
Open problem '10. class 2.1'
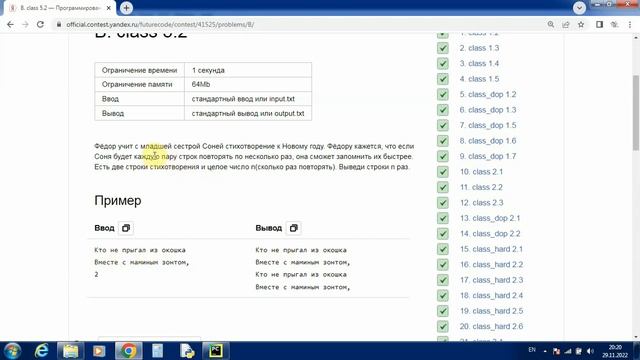(x=481, y=172)
